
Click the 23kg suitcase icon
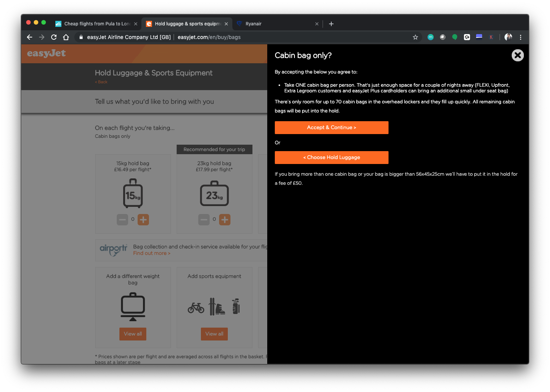click(214, 194)
